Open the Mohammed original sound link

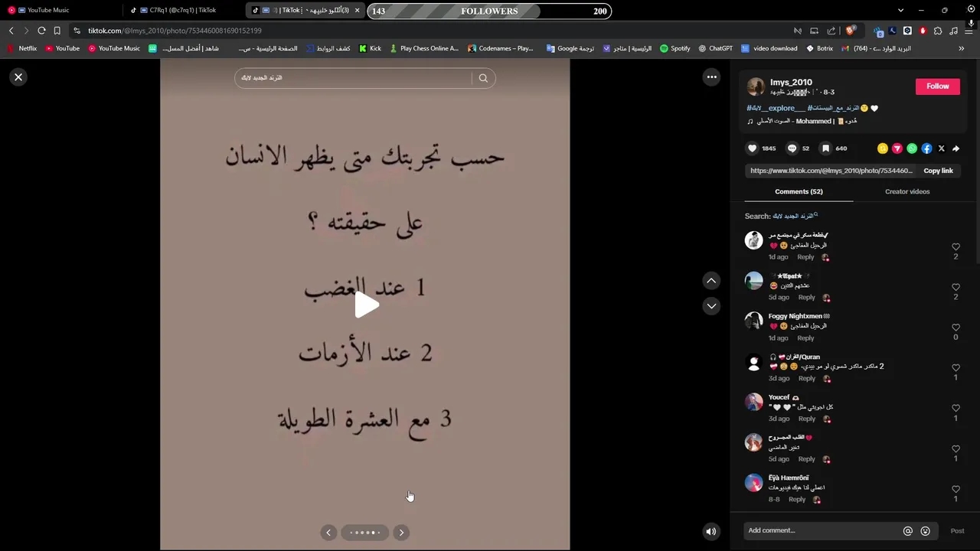point(802,121)
